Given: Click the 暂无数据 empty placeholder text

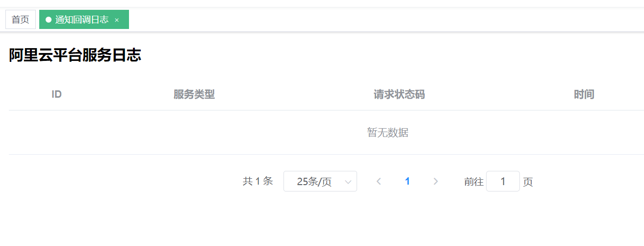Looking at the screenshot, I should (387, 133).
